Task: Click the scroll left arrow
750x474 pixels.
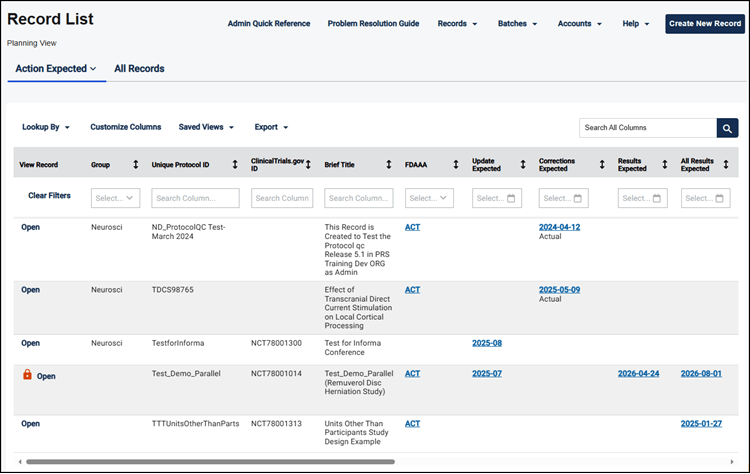Action: point(20,462)
